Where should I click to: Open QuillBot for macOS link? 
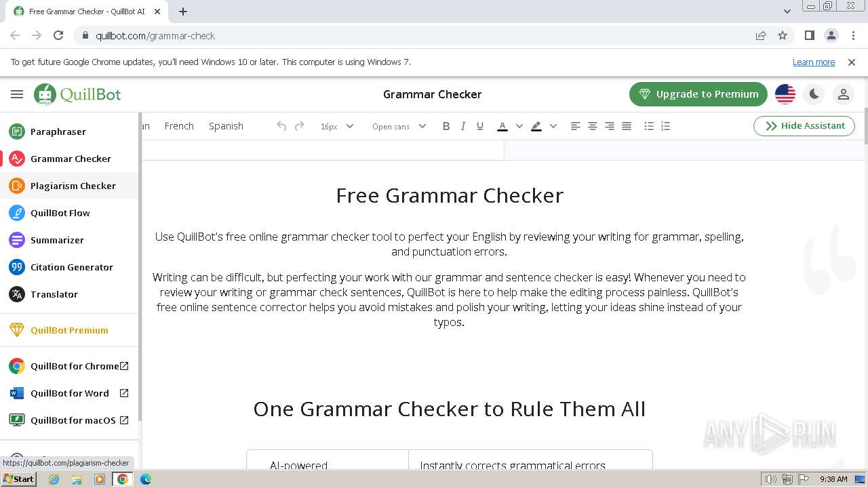coord(69,420)
